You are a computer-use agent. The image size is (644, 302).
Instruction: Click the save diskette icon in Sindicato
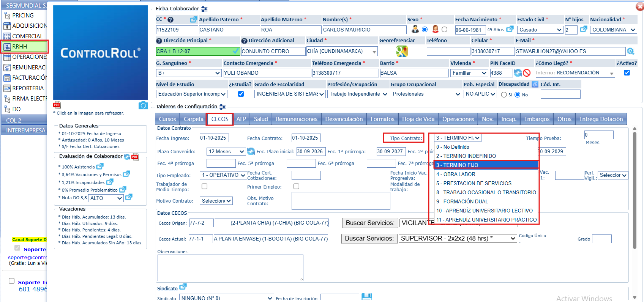[366, 297]
